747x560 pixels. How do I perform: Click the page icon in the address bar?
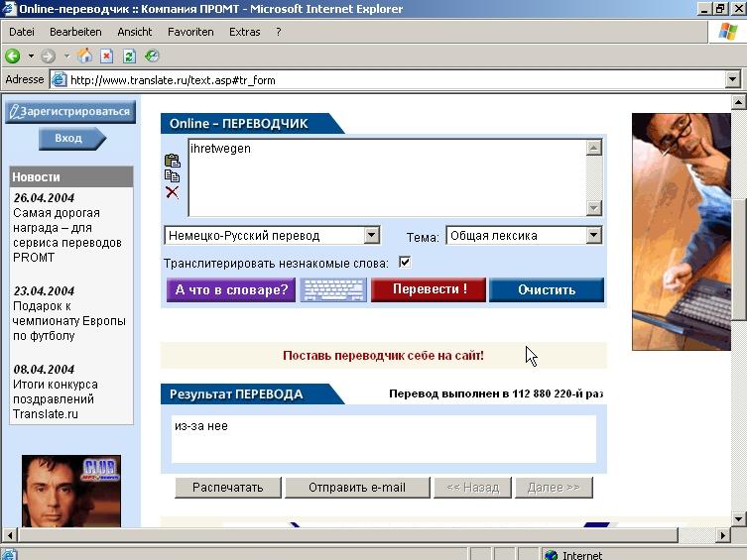pyautogui.click(x=59, y=79)
